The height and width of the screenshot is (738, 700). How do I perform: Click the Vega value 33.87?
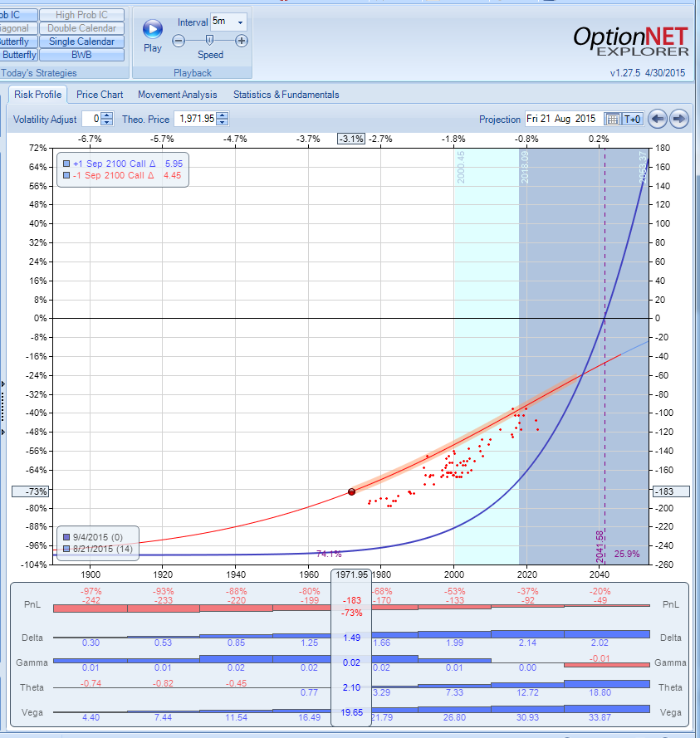[x=600, y=718]
